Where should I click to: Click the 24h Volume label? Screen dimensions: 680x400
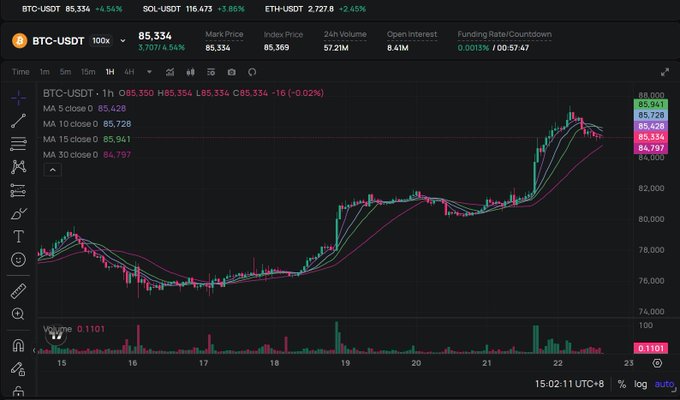pos(345,34)
